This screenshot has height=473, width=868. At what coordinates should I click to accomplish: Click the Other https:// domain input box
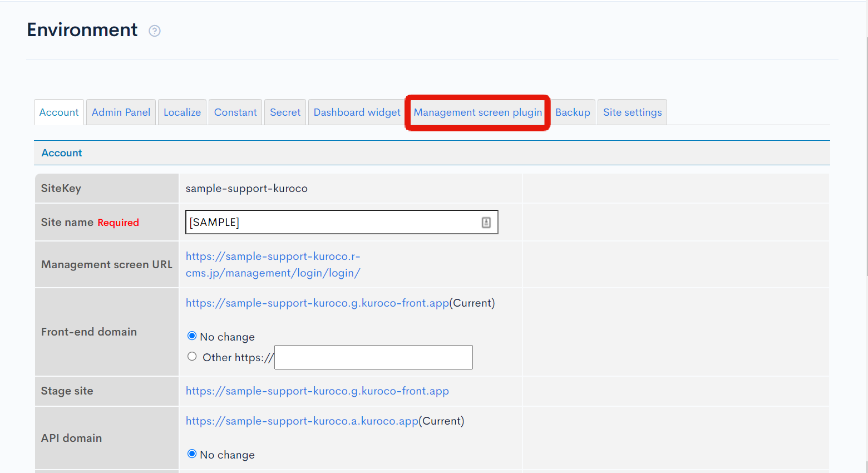[373, 357]
